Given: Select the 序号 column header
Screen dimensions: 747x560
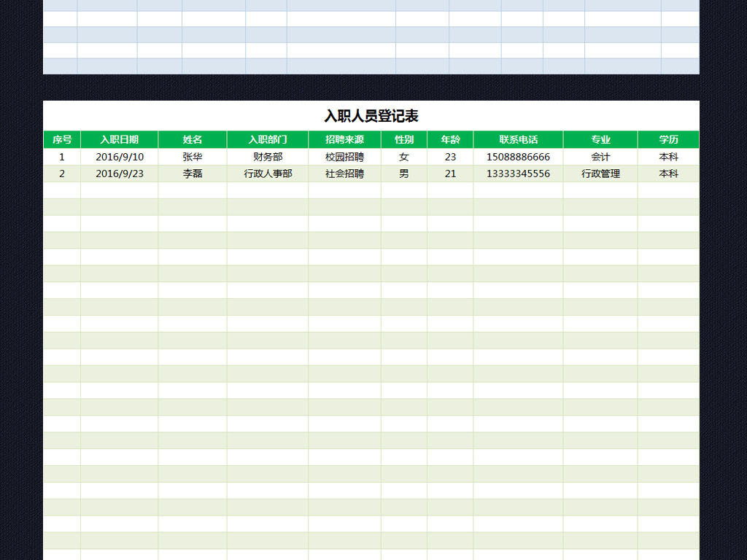Looking at the screenshot, I should [x=62, y=139].
